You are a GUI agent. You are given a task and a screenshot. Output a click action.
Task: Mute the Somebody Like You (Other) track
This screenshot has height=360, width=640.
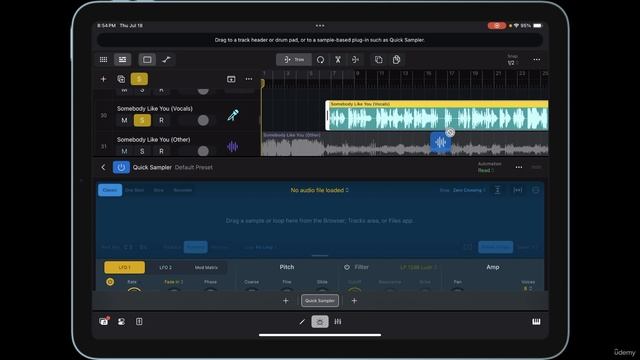pyautogui.click(x=124, y=151)
